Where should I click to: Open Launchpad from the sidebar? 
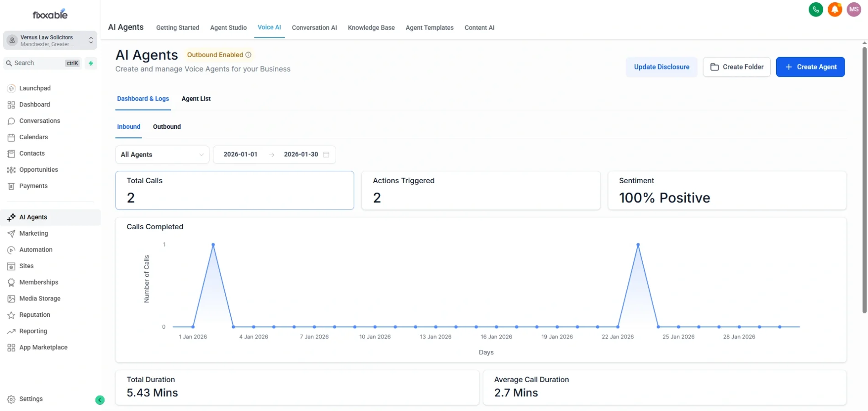coord(35,88)
